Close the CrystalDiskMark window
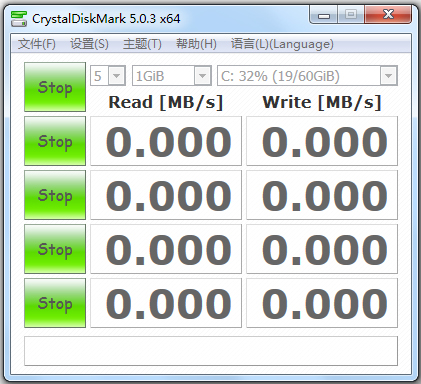Image resolution: width=421 pixels, height=384 pixels. click(x=388, y=15)
